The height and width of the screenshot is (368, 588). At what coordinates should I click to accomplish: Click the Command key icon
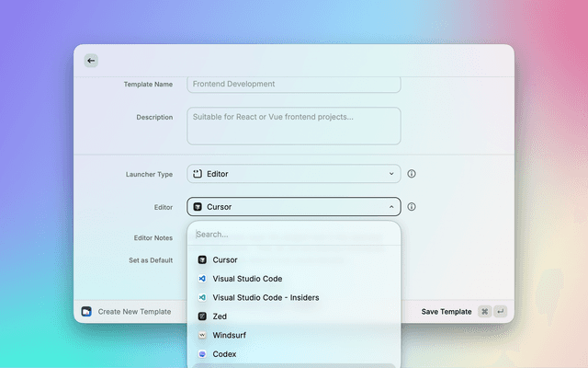[x=484, y=312]
